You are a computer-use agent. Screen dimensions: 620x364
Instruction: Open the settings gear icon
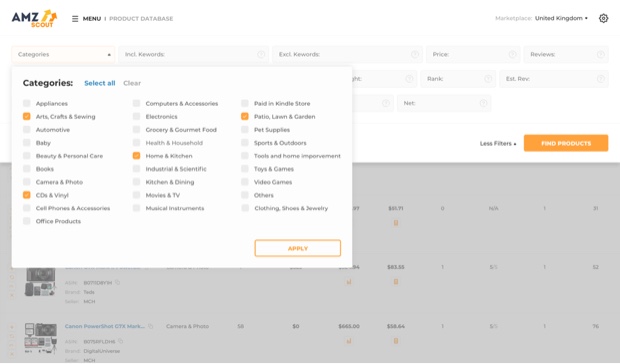pyautogui.click(x=603, y=18)
